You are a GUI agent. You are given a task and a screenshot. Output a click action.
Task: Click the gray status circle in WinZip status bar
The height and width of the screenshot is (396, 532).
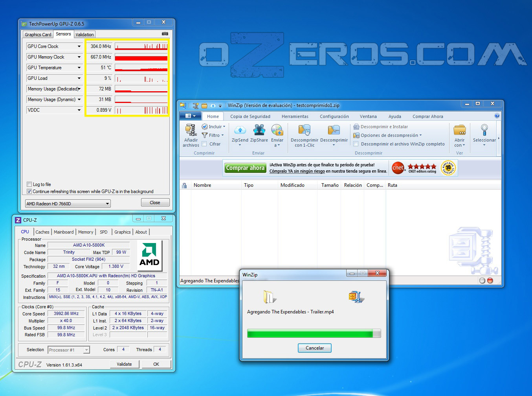coord(482,280)
